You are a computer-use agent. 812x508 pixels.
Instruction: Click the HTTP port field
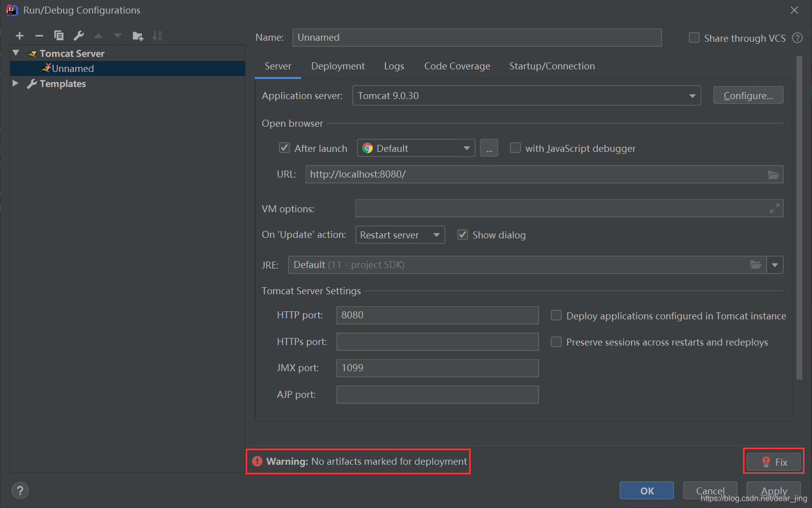click(x=437, y=315)
